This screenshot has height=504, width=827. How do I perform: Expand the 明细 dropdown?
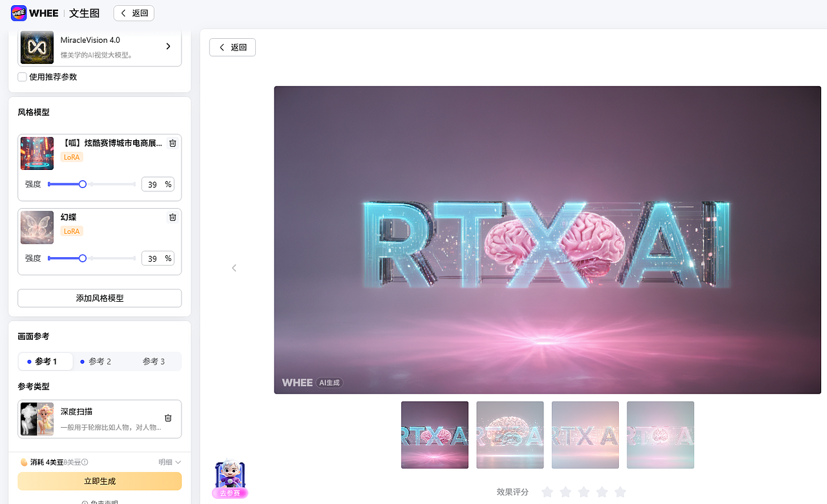169,462
